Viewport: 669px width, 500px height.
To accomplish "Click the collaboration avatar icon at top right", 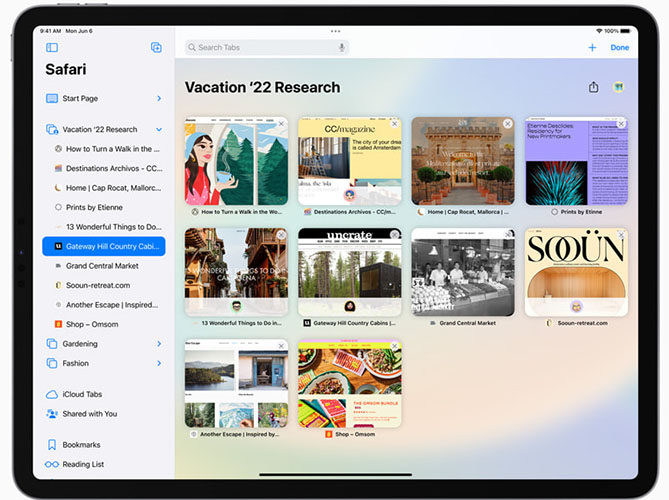I will coord(619,87).
